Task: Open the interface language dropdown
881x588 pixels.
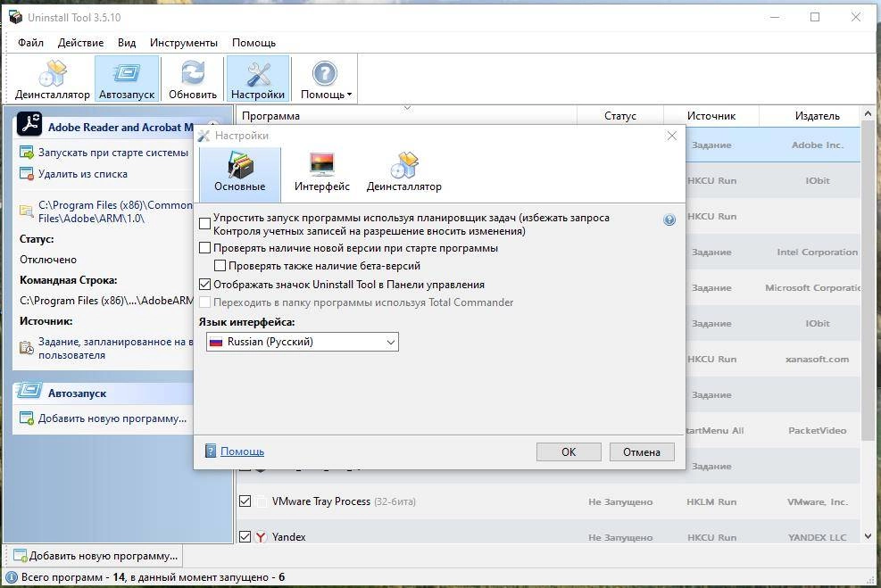Action: (303, 342)
